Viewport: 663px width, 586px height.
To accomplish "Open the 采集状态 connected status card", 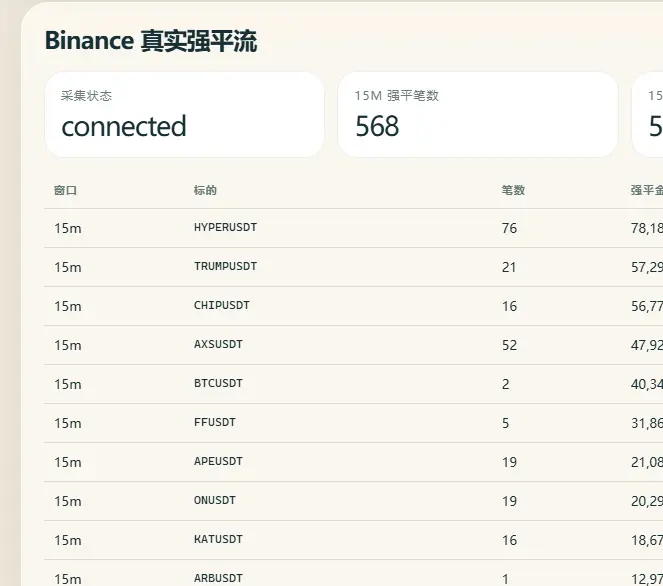I will point(184,115).
